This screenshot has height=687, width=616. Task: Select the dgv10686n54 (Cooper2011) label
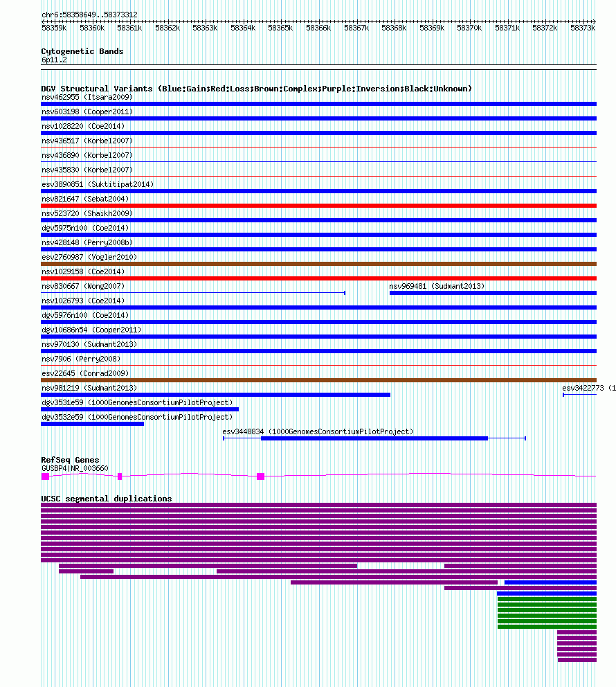tap(91, 330)
